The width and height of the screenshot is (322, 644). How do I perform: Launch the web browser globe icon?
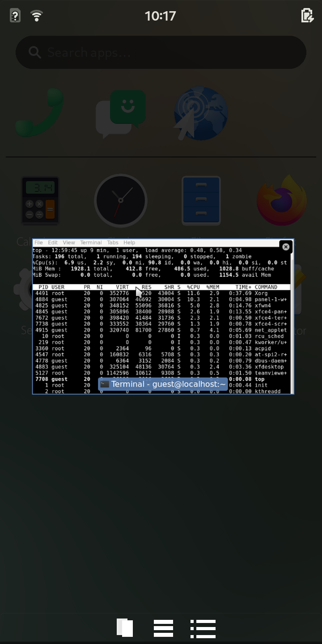(201, 114)
